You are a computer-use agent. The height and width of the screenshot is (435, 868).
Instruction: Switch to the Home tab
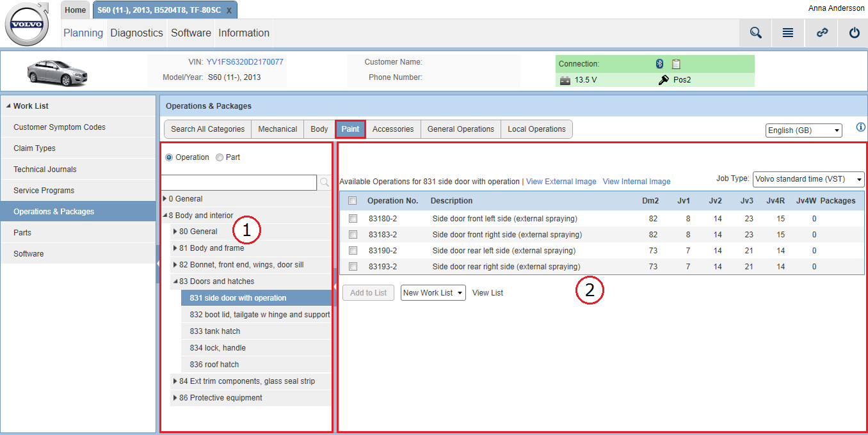click(76, 10)
